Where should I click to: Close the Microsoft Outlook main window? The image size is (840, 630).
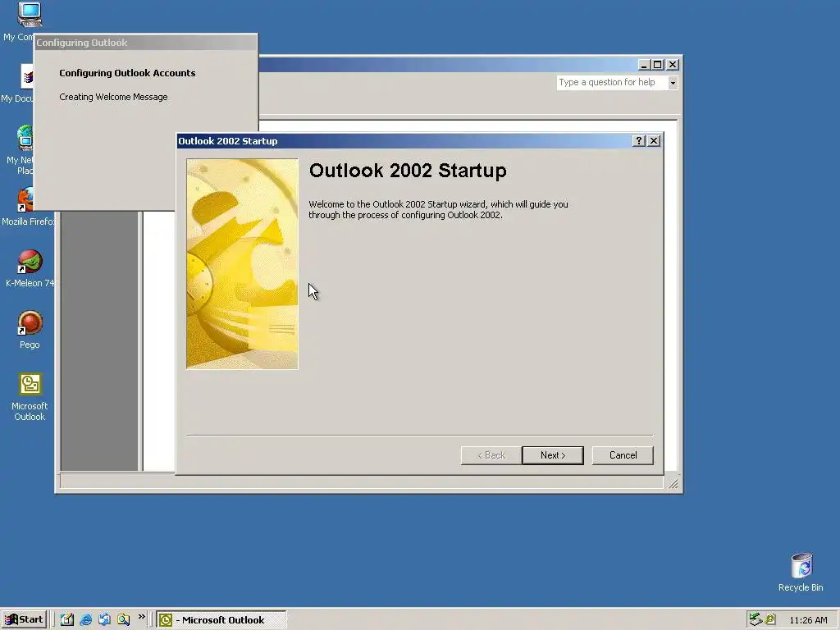[x=673, y=65]
